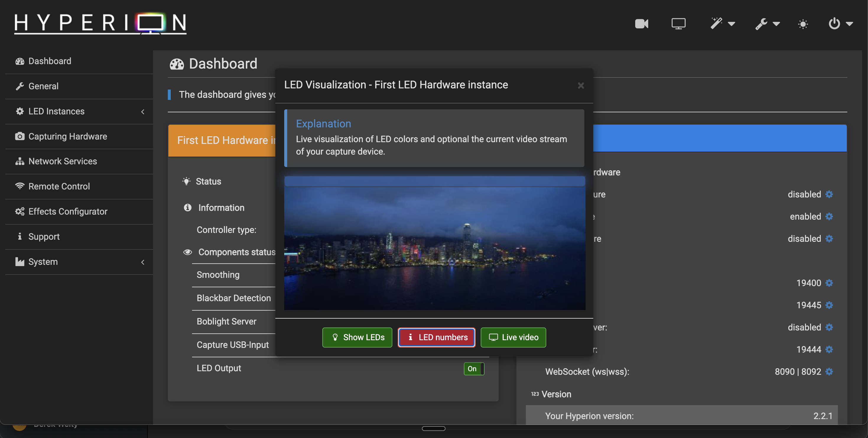Open General in the sidebar

pos(79,86)
